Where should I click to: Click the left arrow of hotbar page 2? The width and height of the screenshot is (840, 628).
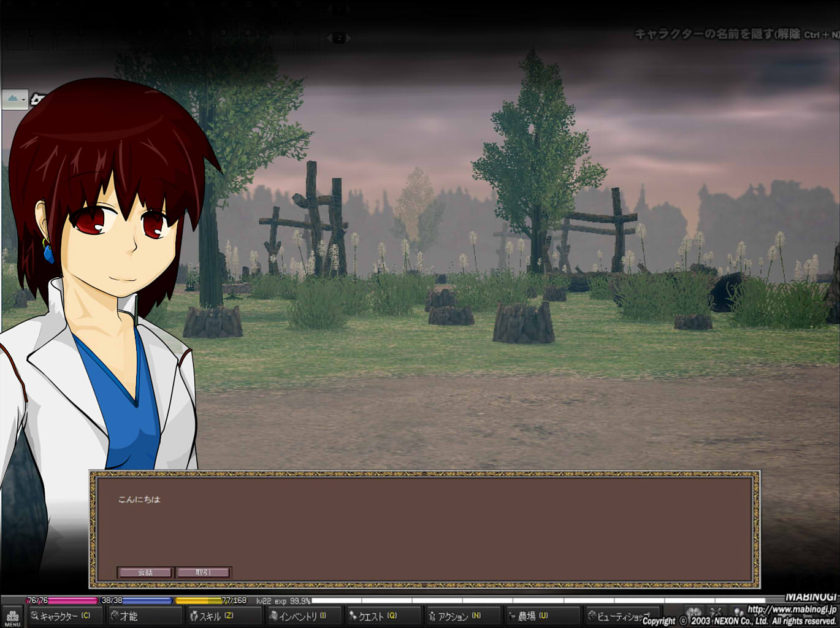tap(330, 38)
